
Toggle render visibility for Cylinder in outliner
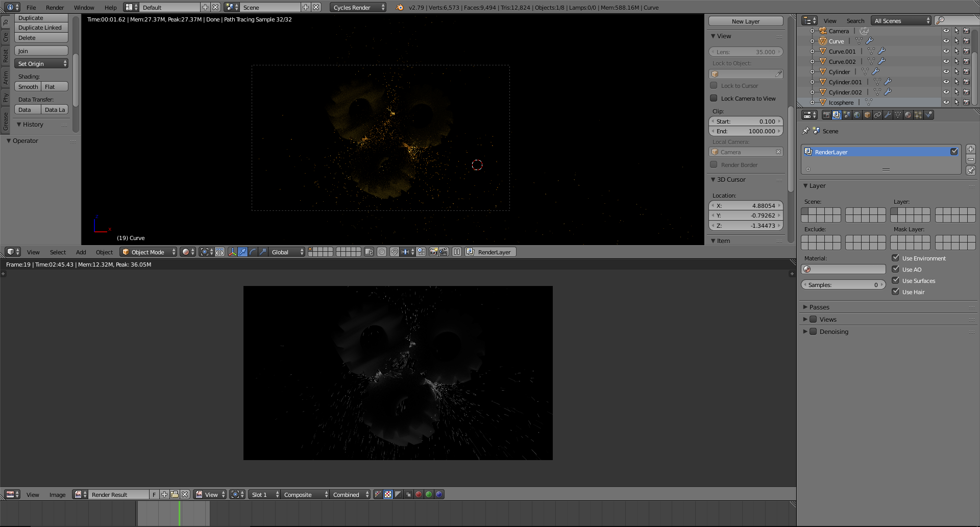pyautogui.click(x=966, y=71)
